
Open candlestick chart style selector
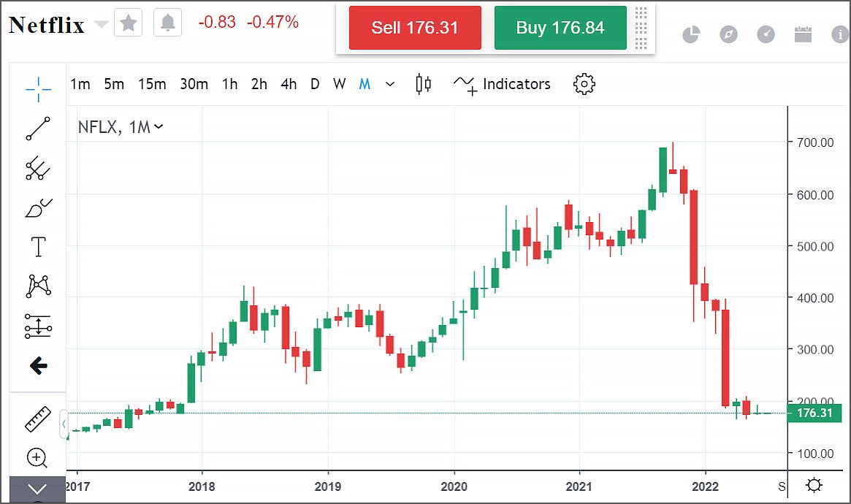[x=423, y=84]
